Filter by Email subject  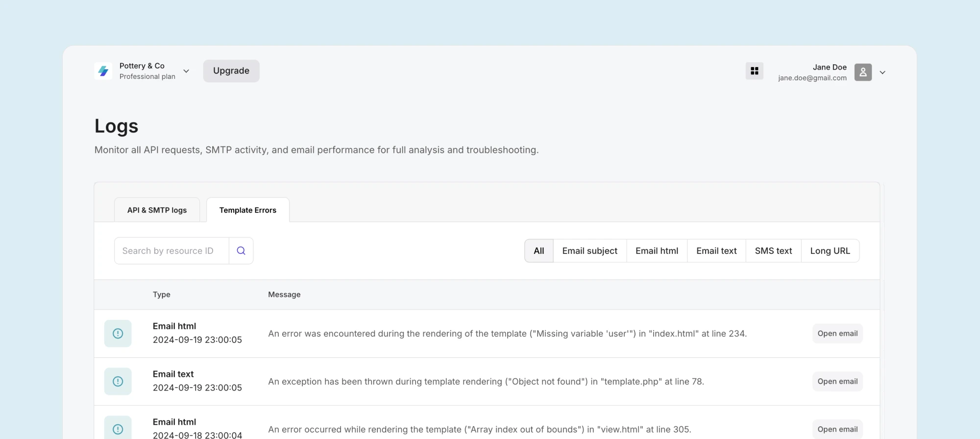pyautogui.click(x=589, y=251)
